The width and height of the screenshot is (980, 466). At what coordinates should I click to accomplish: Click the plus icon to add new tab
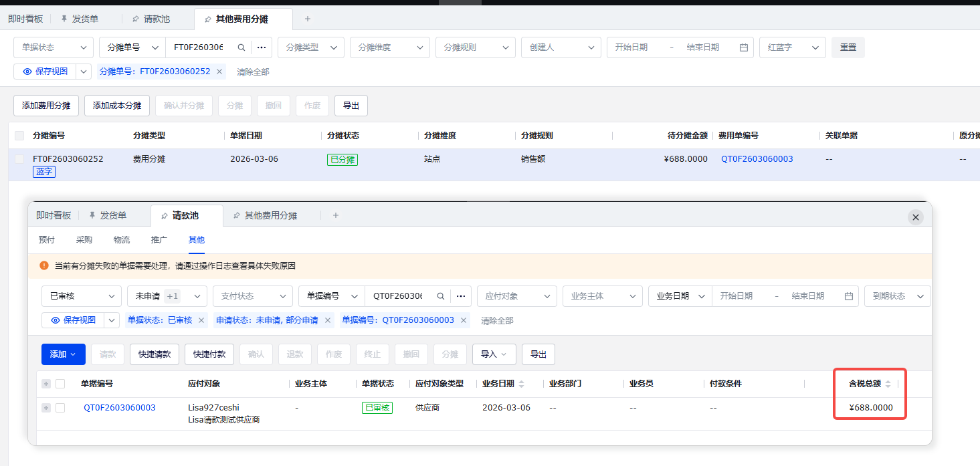pos(308,19)
